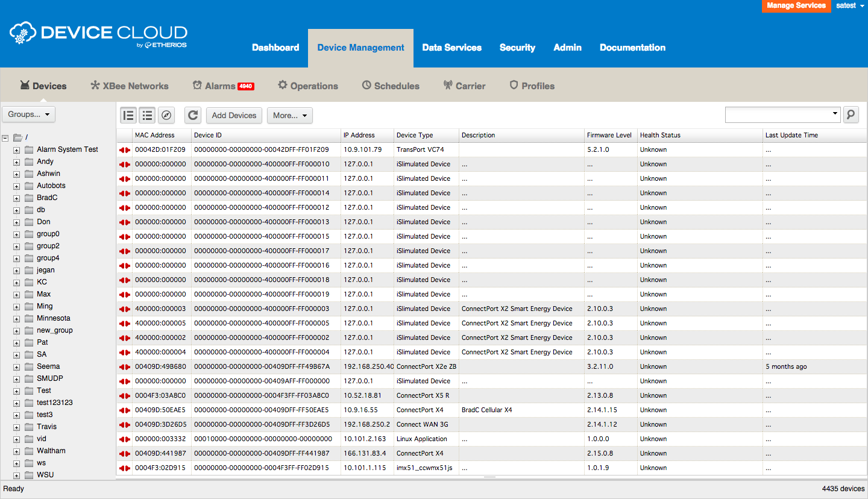Click Device ID ending FF000019
Image resolution: width=868 pixels, height=499 pixels.
(262, 294)
